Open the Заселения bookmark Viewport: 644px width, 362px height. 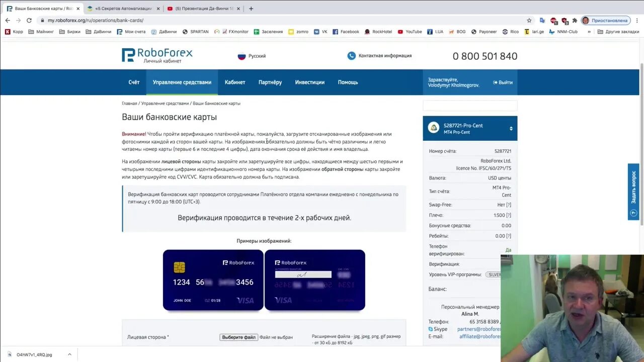(268, 32)
